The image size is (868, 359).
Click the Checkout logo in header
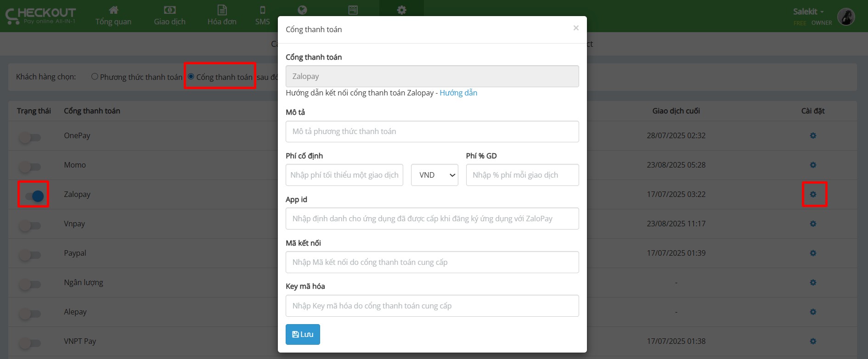(x=40, y=16)
